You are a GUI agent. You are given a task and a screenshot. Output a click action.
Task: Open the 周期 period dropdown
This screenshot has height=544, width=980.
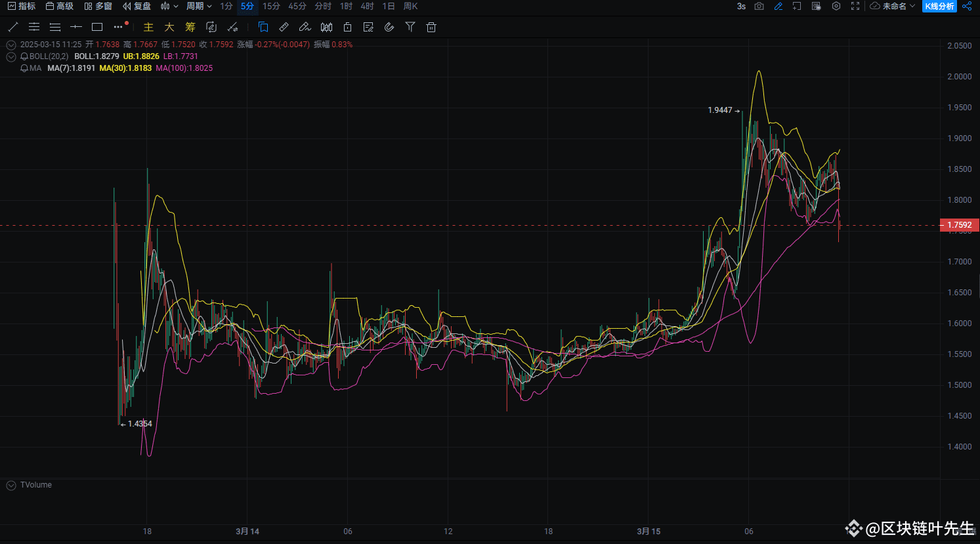[x=199, y=6]
